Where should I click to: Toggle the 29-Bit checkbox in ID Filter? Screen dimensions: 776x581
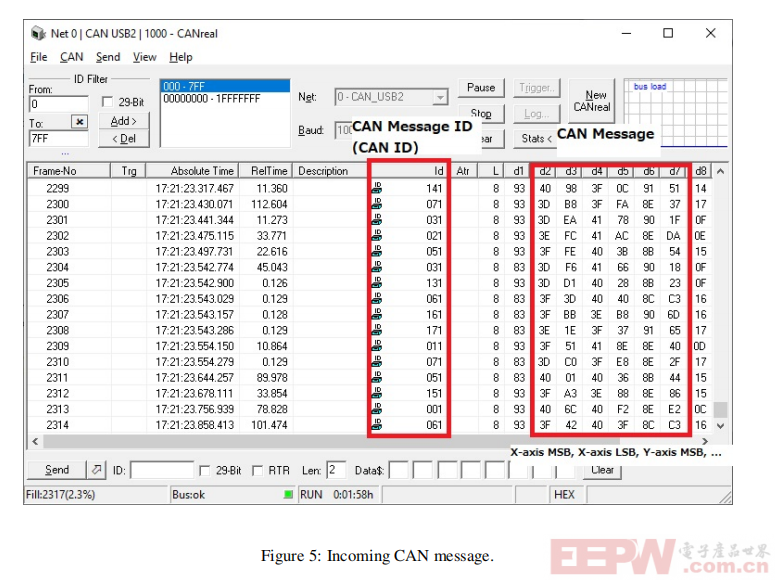tap(107, 102)
